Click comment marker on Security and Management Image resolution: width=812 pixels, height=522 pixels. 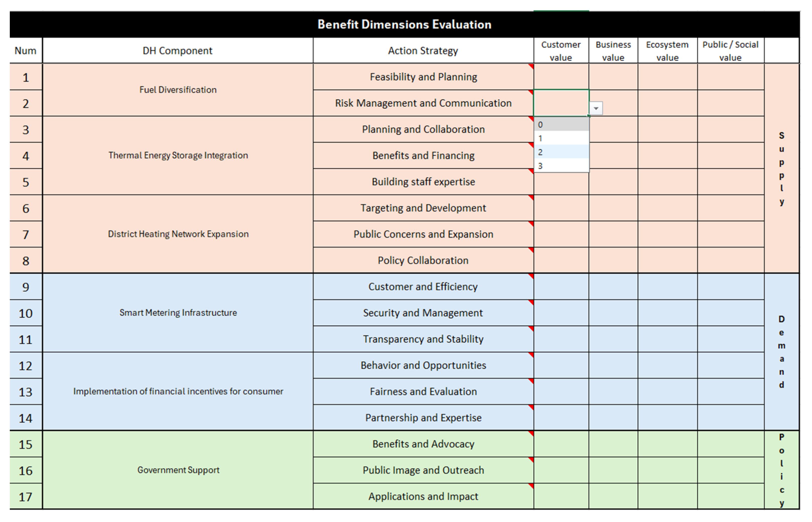(x=531, y=302)
